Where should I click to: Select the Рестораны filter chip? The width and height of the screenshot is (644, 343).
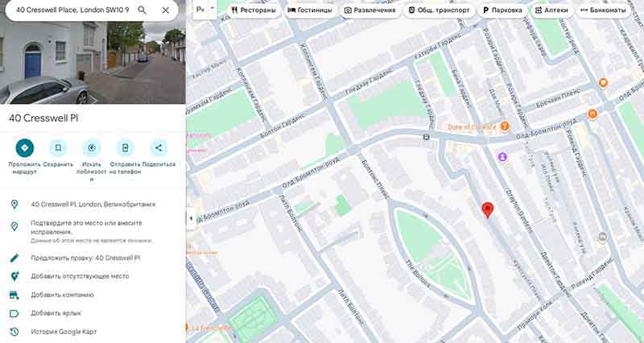(254, 10)
